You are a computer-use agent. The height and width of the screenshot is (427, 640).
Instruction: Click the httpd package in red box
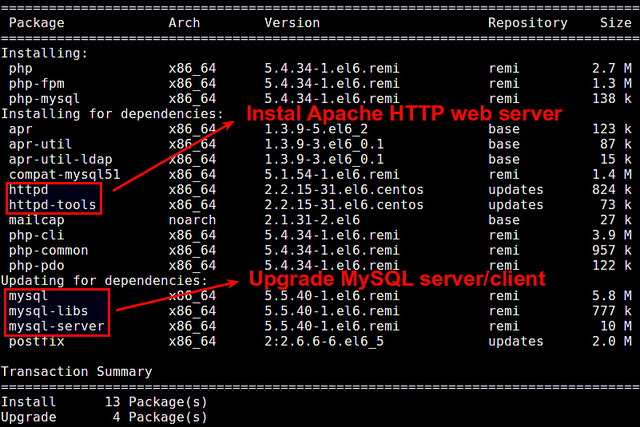point(28,189)
